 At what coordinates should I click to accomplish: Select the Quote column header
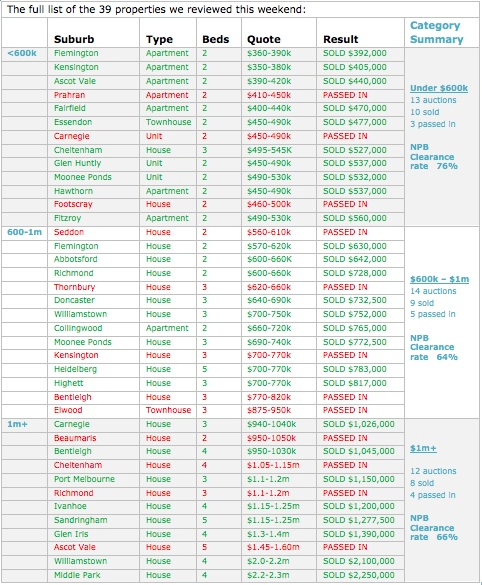click(x=263, y=39)
